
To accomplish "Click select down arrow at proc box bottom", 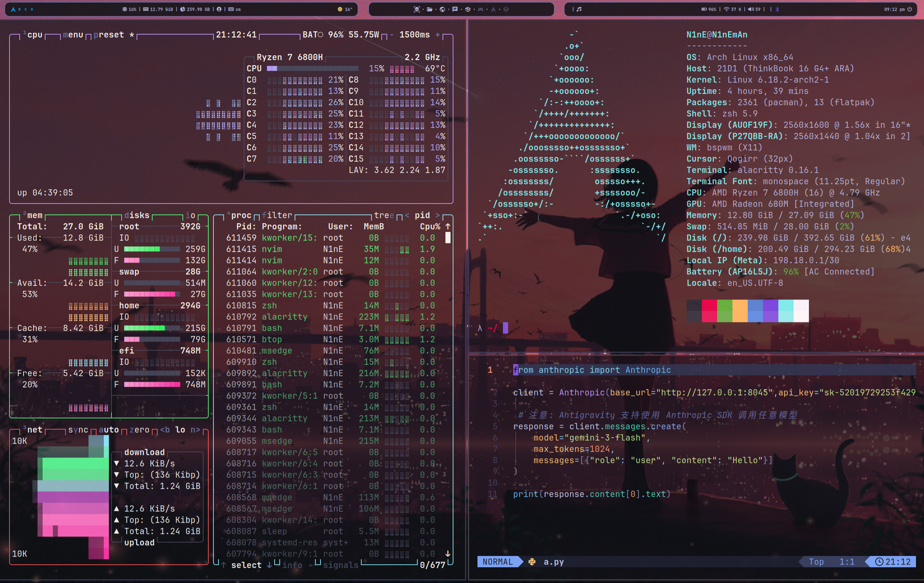I will coord(269,565).
